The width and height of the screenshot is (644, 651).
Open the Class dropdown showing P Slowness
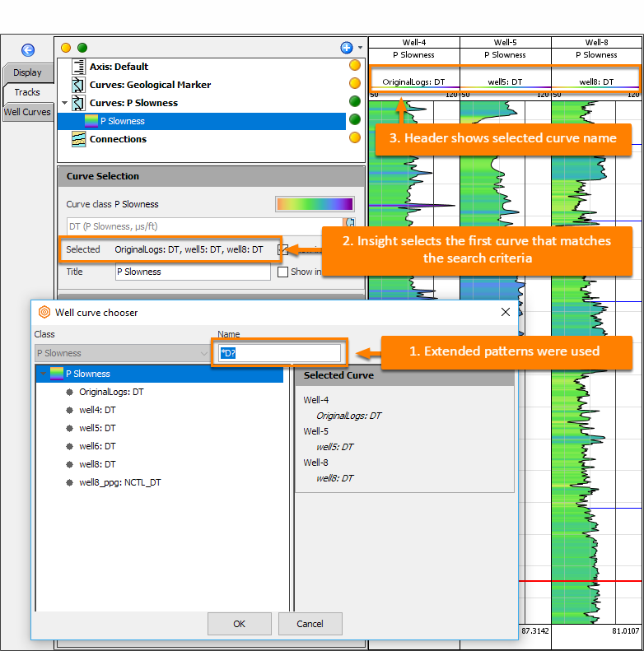(122, 353)
